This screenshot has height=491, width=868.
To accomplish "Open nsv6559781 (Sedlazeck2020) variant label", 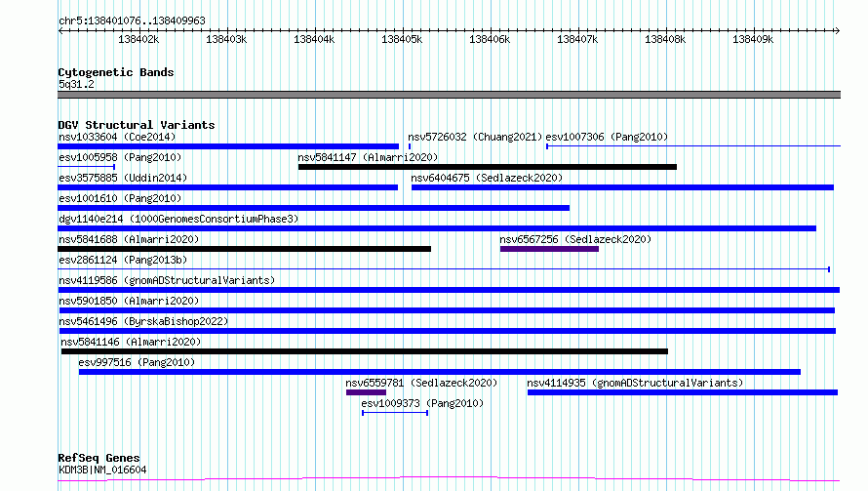I will click(x=421, y=383).
